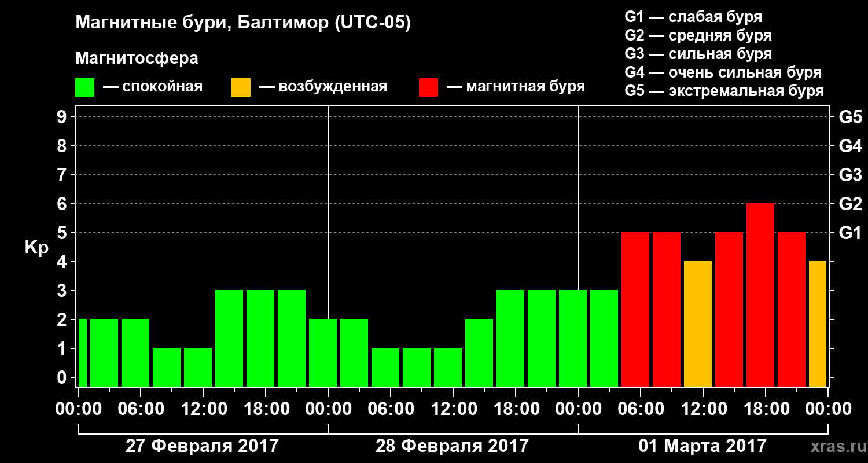
Task: Click the G3 mark on the right axis
Action: [850, 175]
